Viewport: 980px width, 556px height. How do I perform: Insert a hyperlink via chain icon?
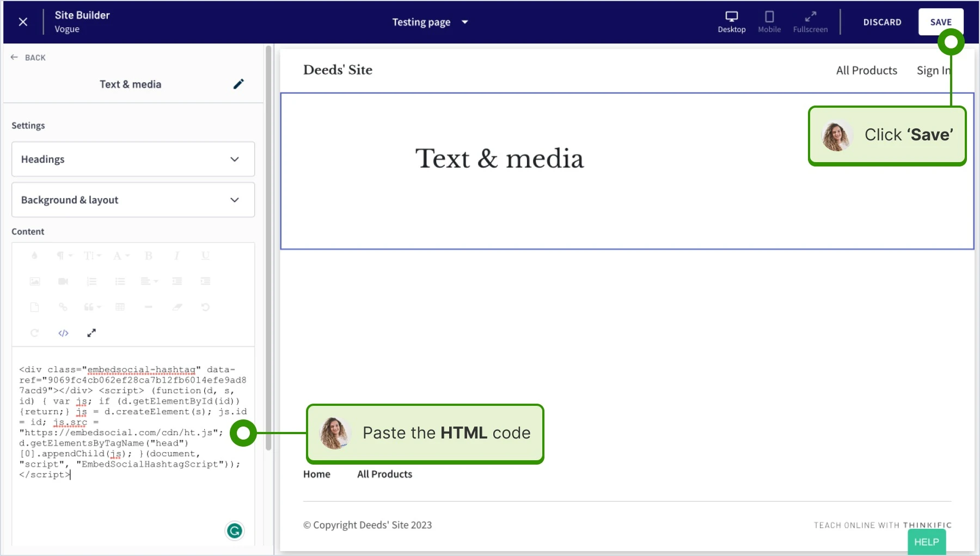(x=63, y=307)
